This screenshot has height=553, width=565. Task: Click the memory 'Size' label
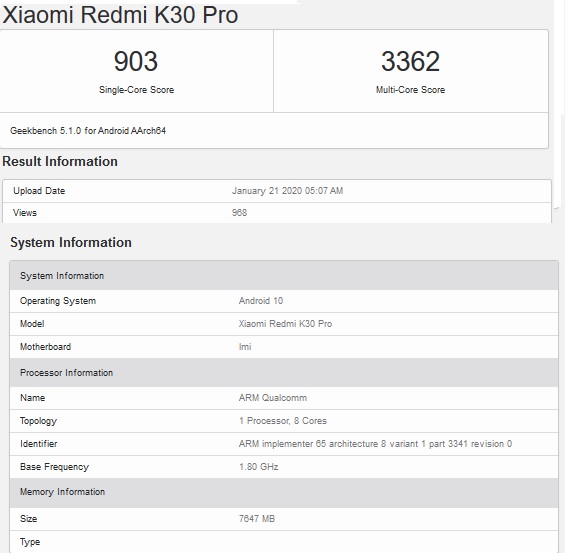point(28,519)
